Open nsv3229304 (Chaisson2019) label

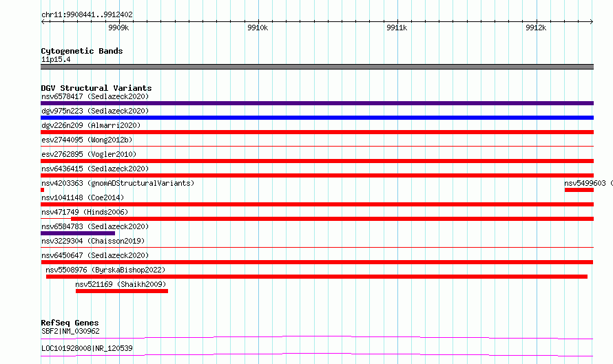coord(93,241)
